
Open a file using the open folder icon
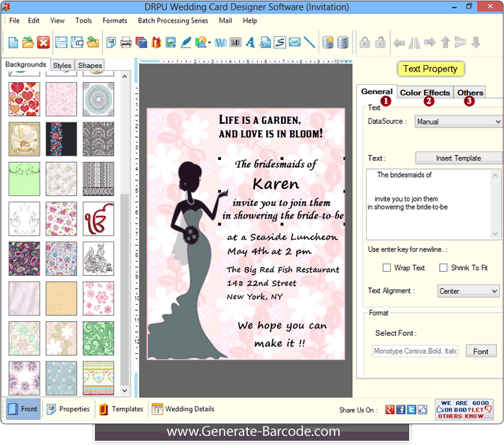[28, 42]
